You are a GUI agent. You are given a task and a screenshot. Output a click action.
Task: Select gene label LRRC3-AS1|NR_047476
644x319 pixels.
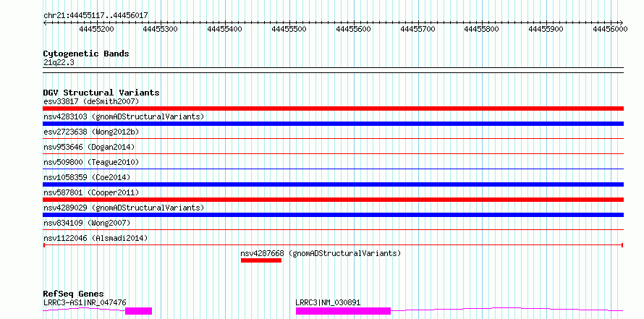click(x=85, y=302)
